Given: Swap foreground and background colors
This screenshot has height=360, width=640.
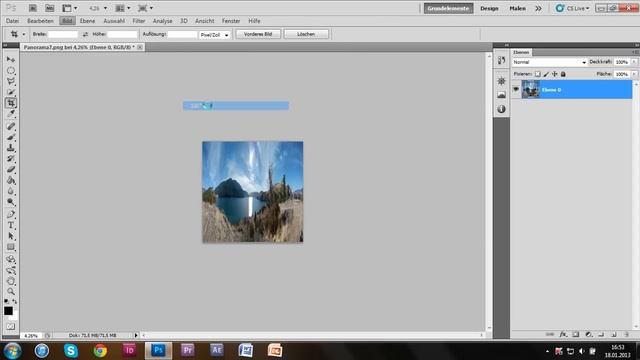Looking at the screenshot, I should pos(15,301).
